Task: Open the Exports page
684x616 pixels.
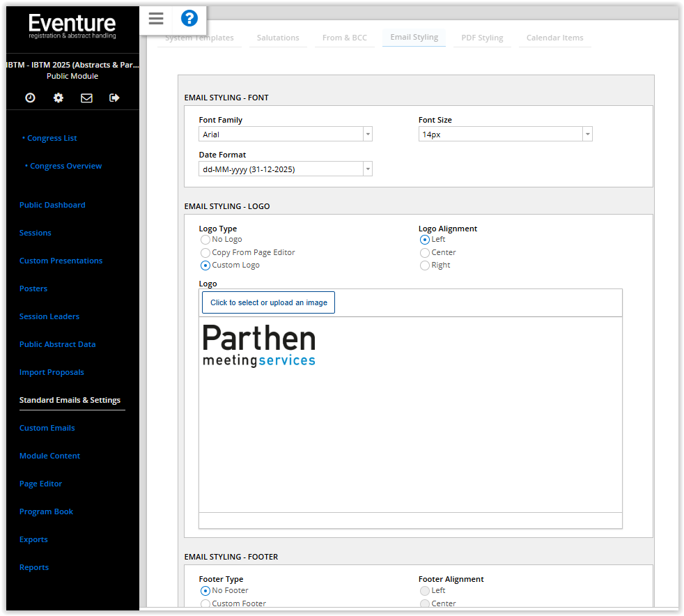Action: point(33,540)
